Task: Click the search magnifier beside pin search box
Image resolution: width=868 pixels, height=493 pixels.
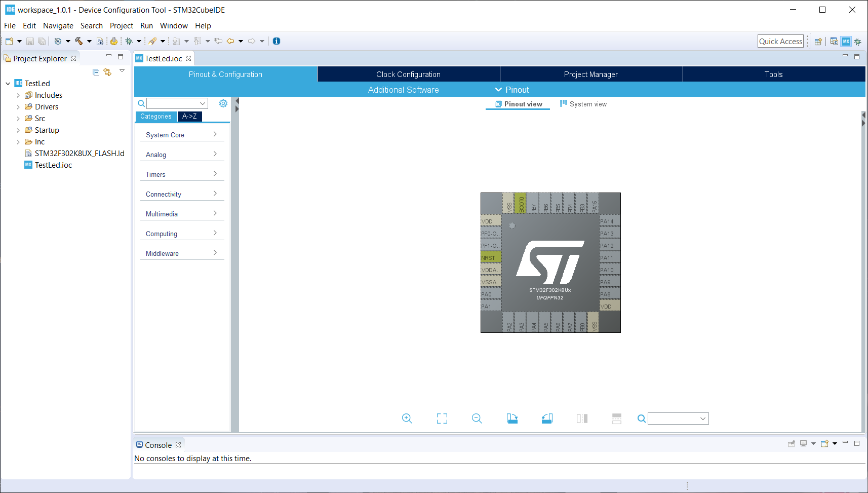Action: [642, 419]
